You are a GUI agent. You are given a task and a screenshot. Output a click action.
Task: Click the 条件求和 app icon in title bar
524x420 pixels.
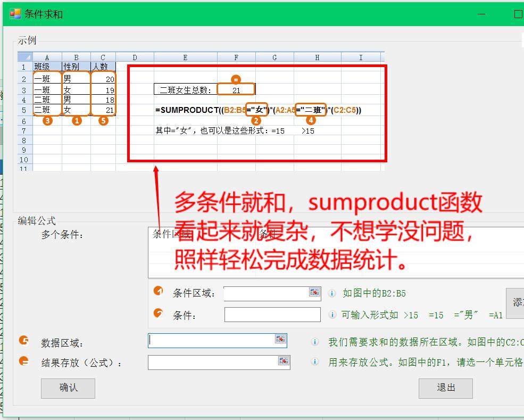[x=15, y=14]
